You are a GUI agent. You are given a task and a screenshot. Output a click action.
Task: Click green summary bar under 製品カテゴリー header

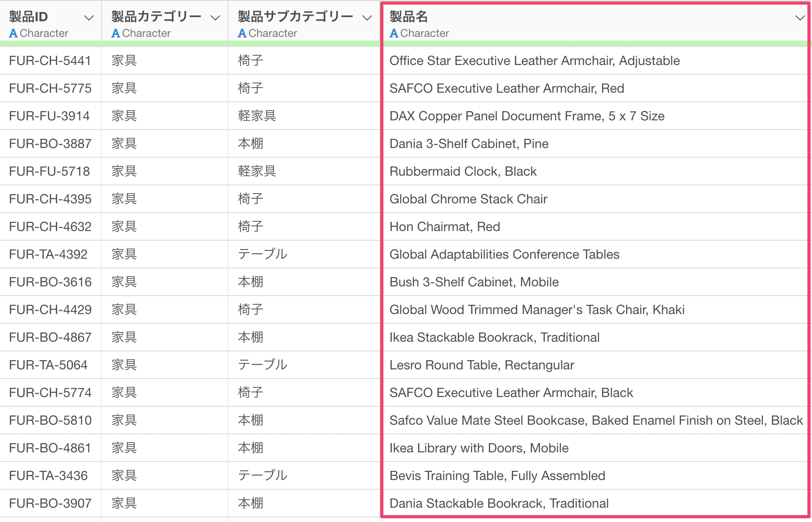coord(164,44)
